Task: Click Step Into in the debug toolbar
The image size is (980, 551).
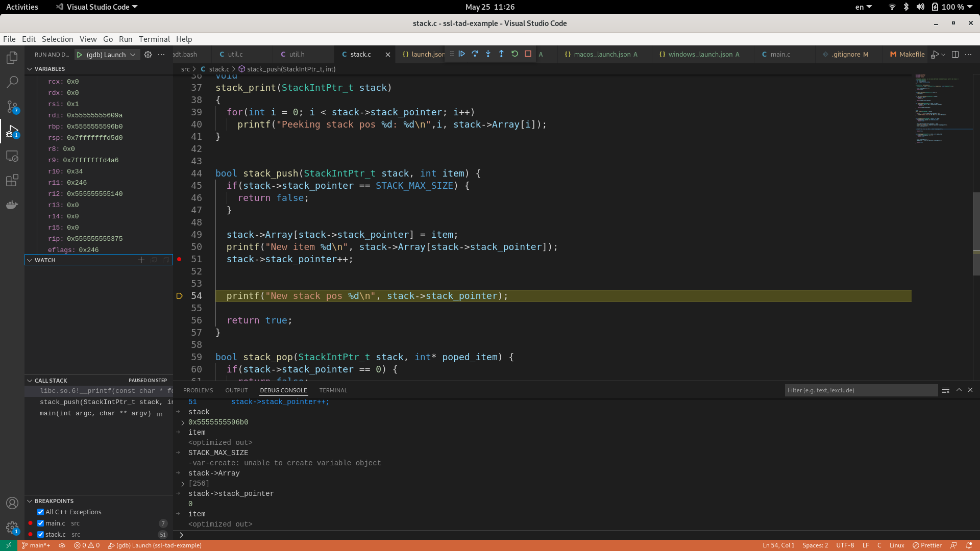Action: pos(488,54)
